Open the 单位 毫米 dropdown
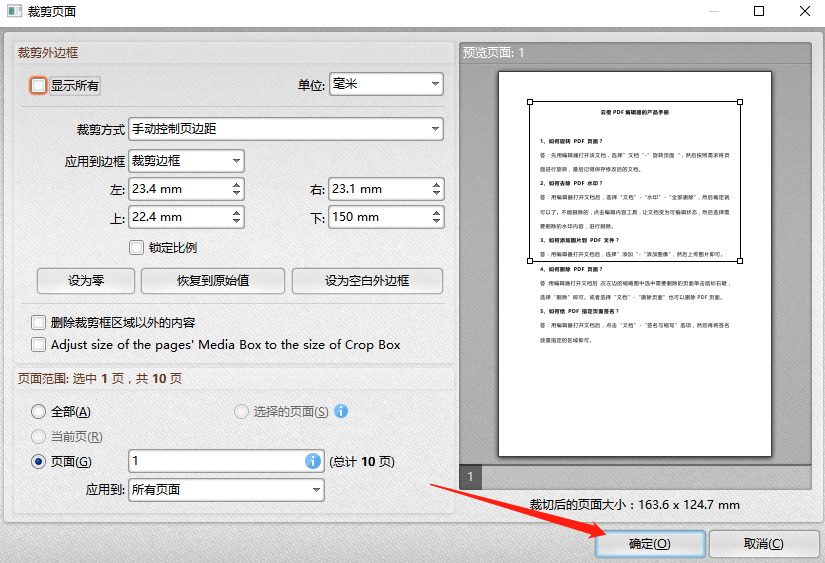825x563 pixels. 386,84
